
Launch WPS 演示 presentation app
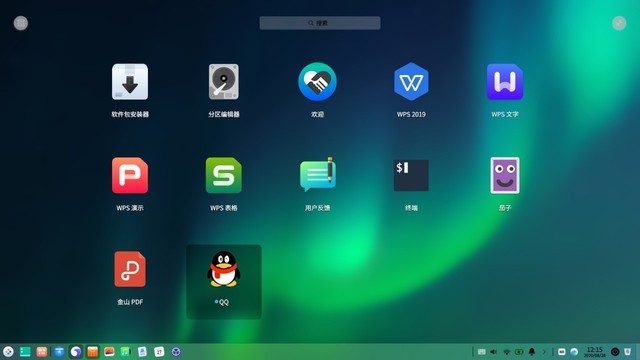coord(130,176)
